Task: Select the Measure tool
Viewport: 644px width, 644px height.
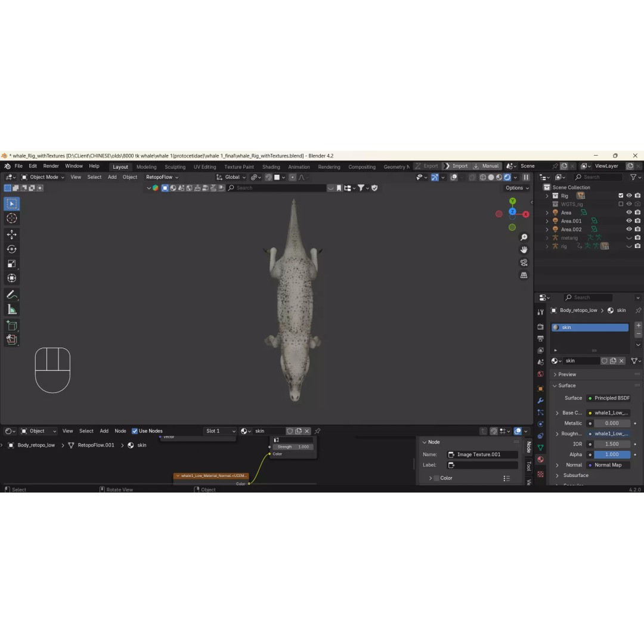Action: (x=11, y=309)
